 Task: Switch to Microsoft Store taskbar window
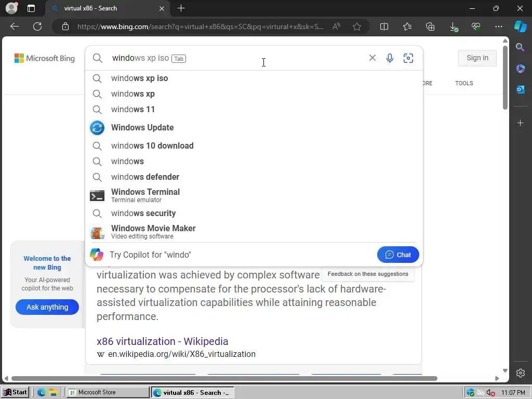pyautogui.click(x=108, y=392)
